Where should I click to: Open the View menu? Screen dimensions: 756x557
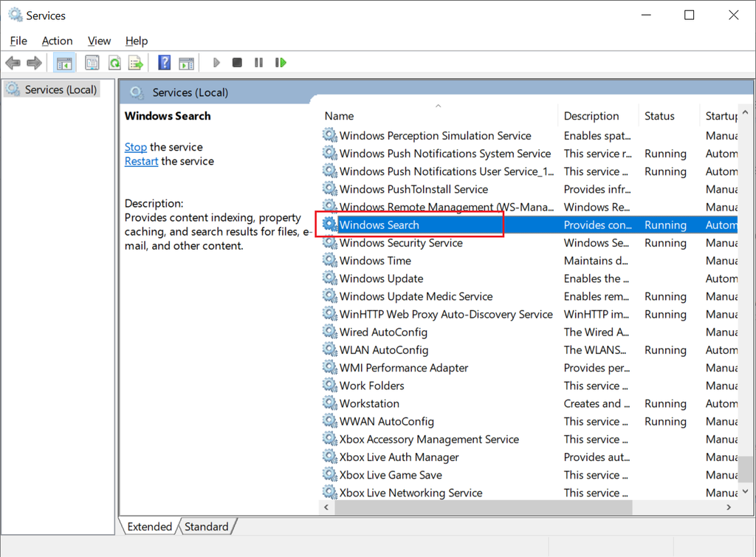tap(99, 41)
